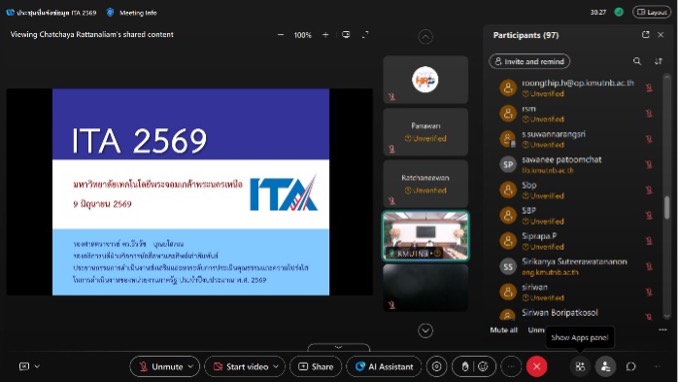Click the participants list scrollbar
The width and height of the screenshot is (681, 385).
(668, 208)
